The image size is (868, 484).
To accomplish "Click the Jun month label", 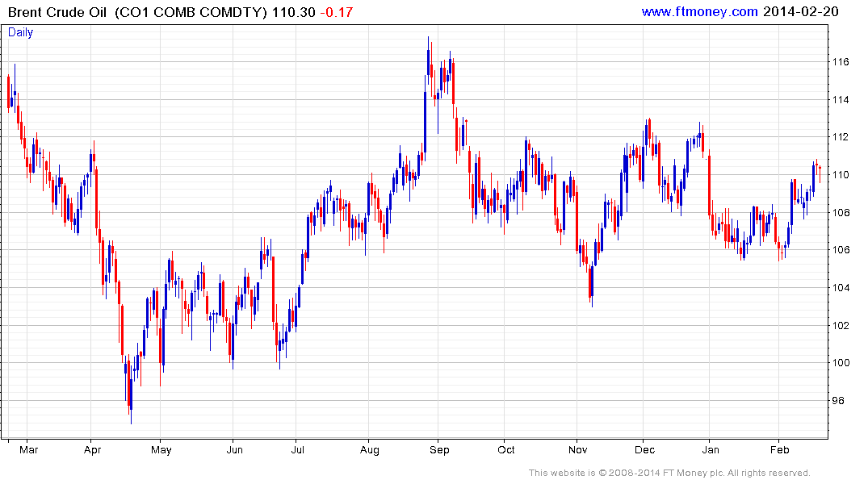I will (x=235, y=449).
